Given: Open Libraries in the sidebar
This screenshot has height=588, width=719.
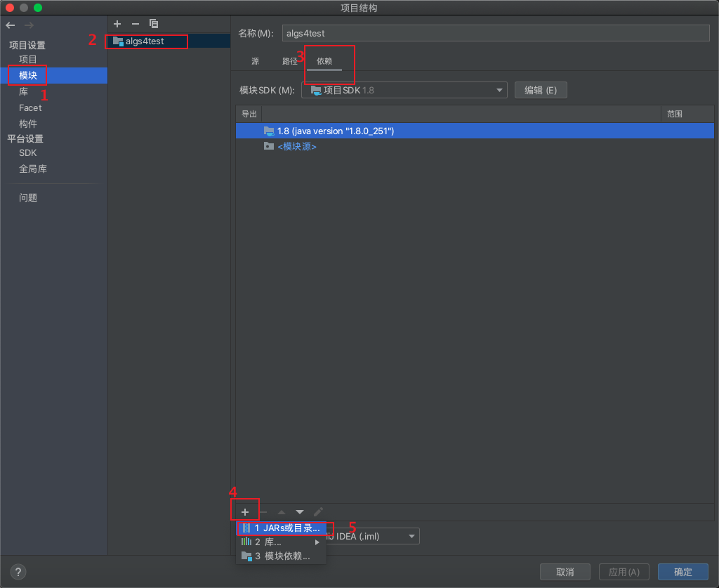Looking at the screenshot, I should pos(23,92).
